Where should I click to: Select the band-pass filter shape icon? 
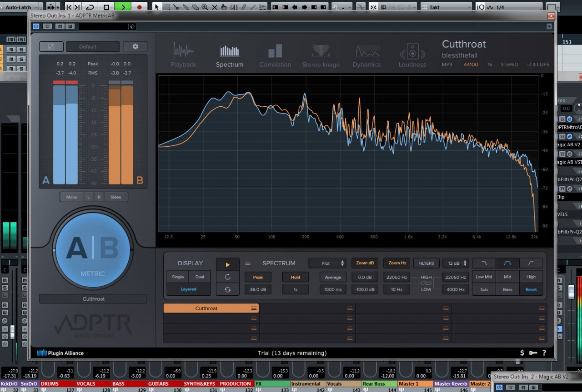coord(507,263)
